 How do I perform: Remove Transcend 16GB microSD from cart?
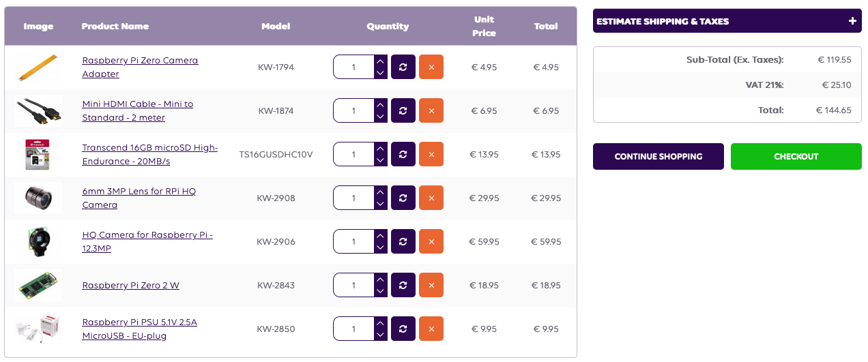click(431, 154)
